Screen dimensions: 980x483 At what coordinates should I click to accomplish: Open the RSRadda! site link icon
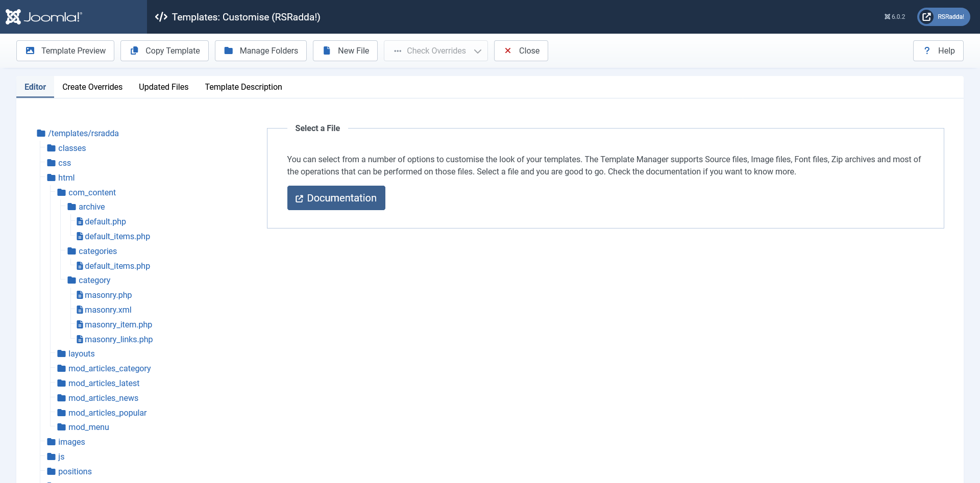[x=926, y=17]
